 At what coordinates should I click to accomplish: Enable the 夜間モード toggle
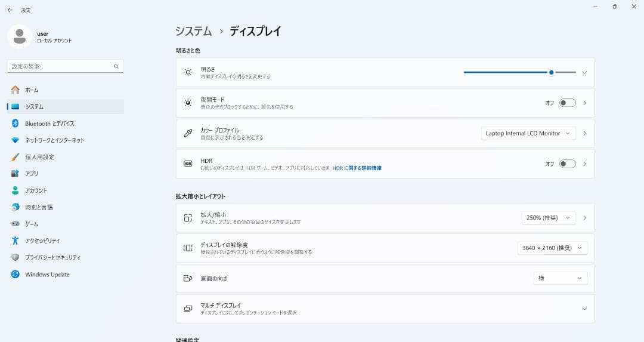click(x=567, y=103)
